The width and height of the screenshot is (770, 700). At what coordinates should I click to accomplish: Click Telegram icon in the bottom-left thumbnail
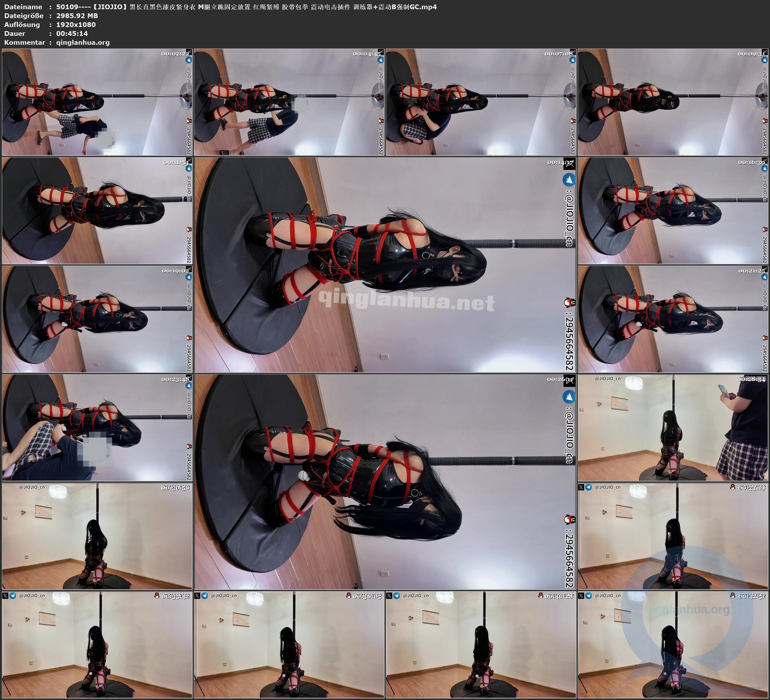(13, 596)
